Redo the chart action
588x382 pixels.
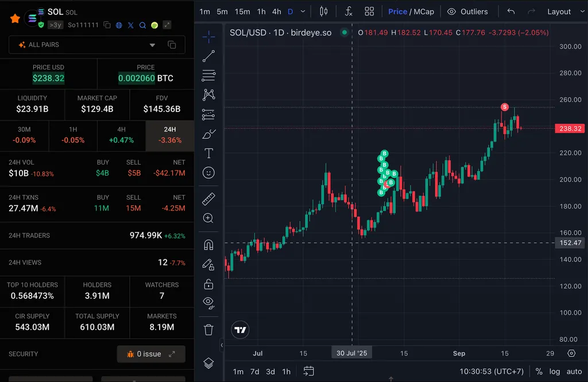(x=531, y=11)
